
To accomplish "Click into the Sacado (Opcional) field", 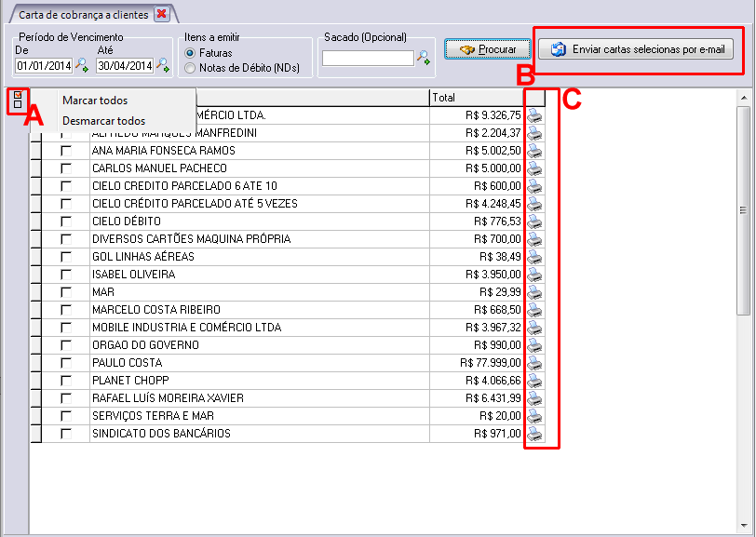I will [x=368, y=58].
